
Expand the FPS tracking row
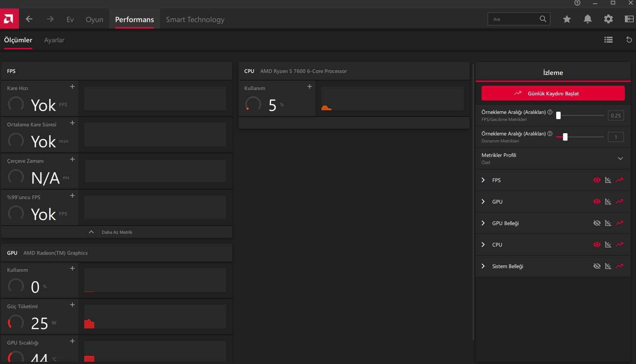pyautogui.click(x=483, y=180)
